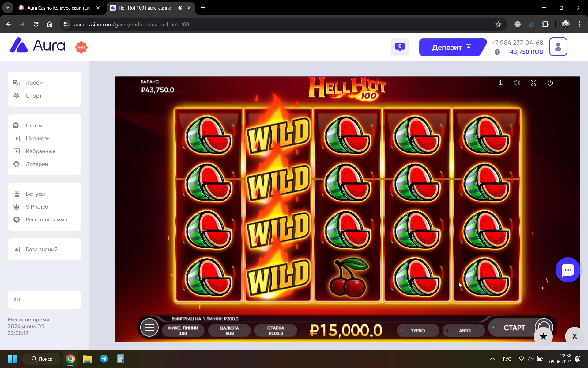
Task: Mute the Hell Hot tab audio
Action: (180, 8)
